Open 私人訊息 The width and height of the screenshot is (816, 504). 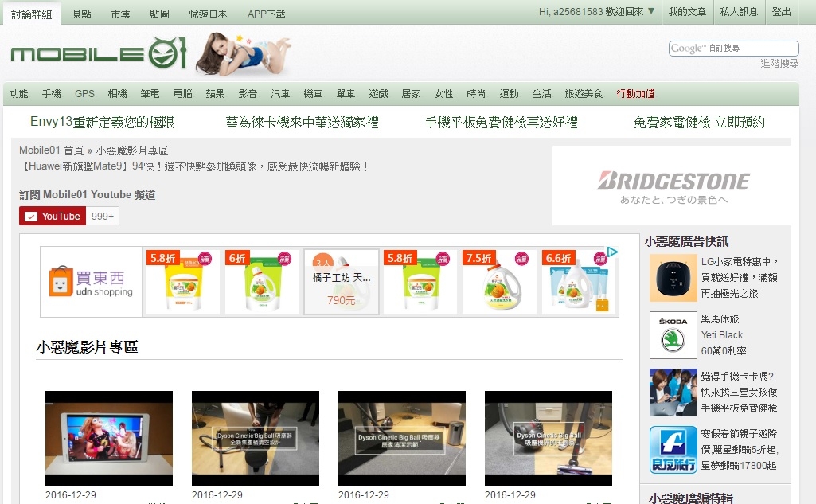[x=739, y=11]
